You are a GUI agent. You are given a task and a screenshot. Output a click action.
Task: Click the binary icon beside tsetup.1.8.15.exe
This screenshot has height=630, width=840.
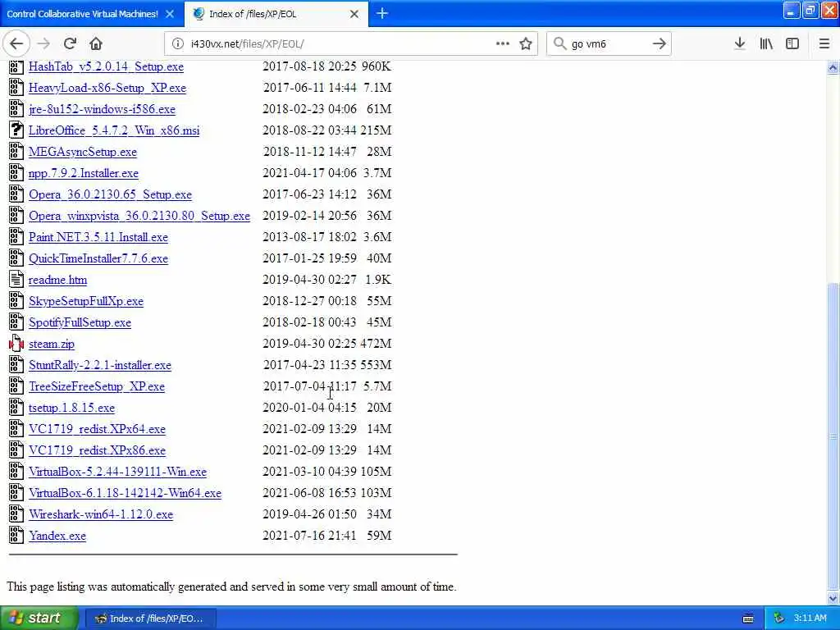[16, 407]
